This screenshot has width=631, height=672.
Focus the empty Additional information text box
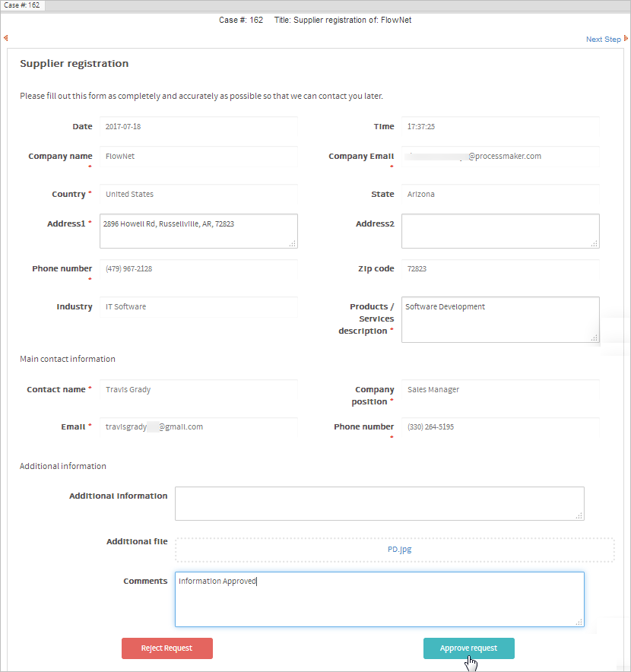(379, 503)
